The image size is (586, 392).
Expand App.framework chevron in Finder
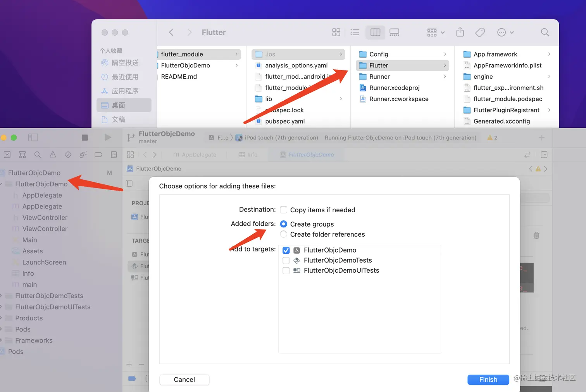[x=549, y=54]
